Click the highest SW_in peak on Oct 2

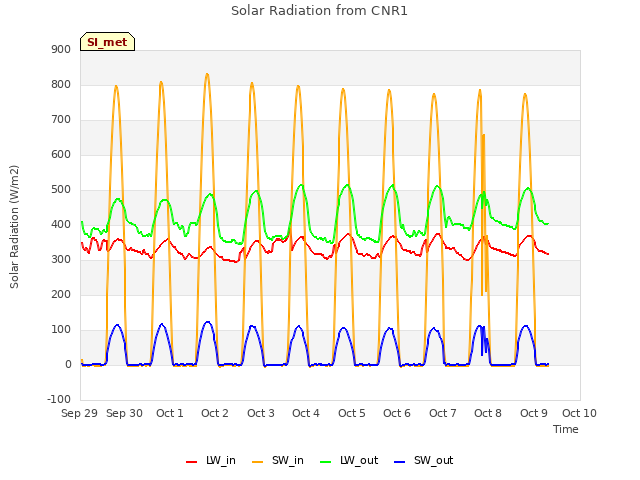click(x=207, y=74)
